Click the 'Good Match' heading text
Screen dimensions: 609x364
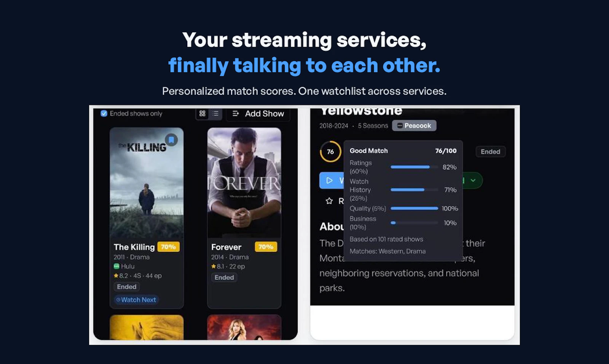368,151
